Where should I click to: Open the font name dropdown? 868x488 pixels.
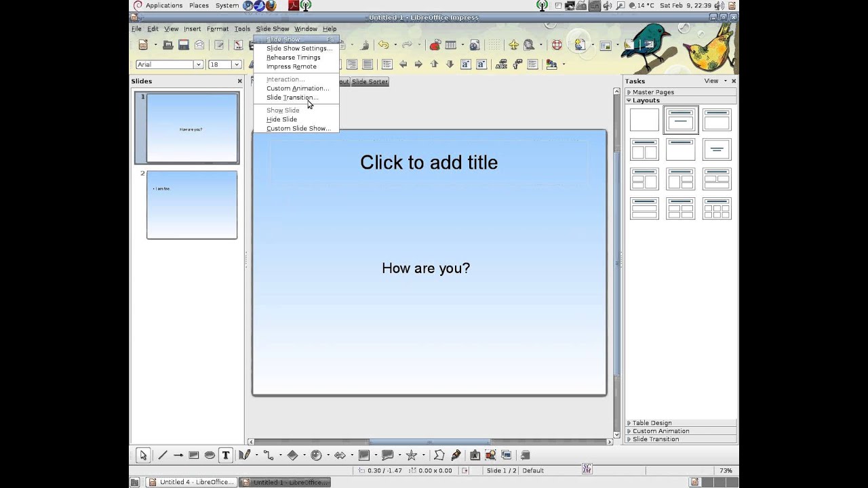click(x=199, y=64)
